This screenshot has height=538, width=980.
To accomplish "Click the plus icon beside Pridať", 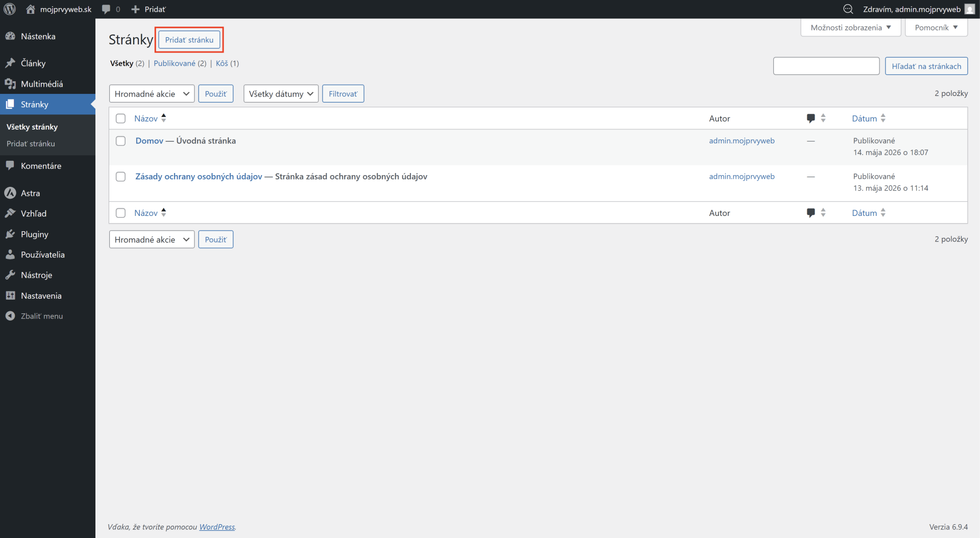I will coord(135,9).
